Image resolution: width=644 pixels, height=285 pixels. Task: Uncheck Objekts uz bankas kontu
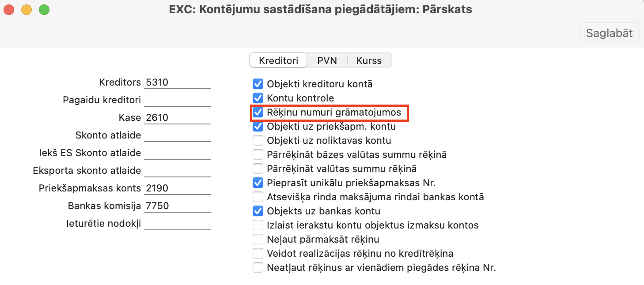pyautogui.click(x=258, y=211)
